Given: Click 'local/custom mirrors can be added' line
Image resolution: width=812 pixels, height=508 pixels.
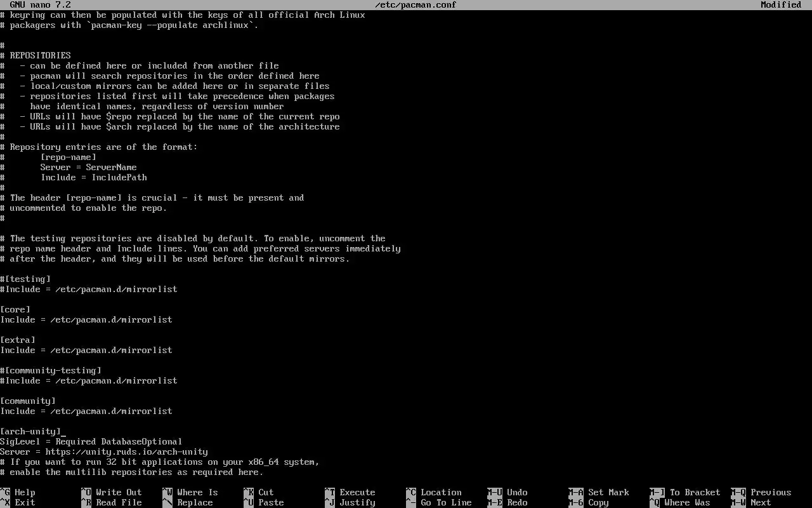Looking at the screenshot, I should [x=165, y=86].
